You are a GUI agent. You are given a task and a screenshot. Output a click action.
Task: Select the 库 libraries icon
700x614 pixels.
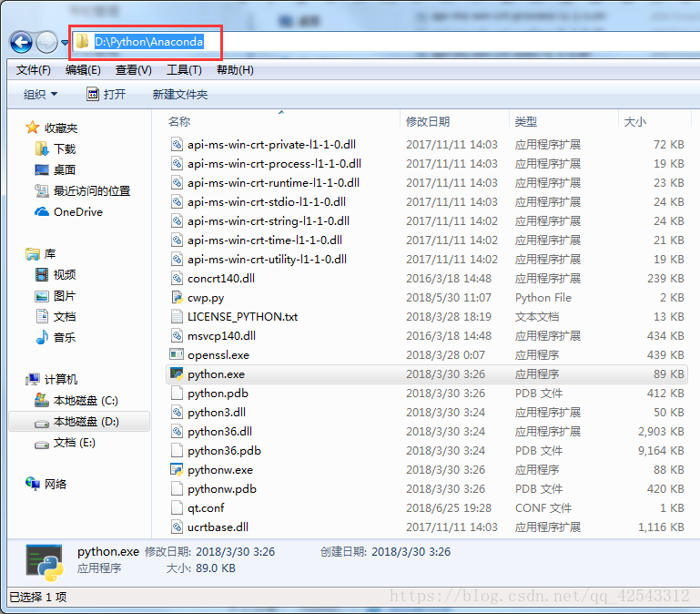coord(32,254)
